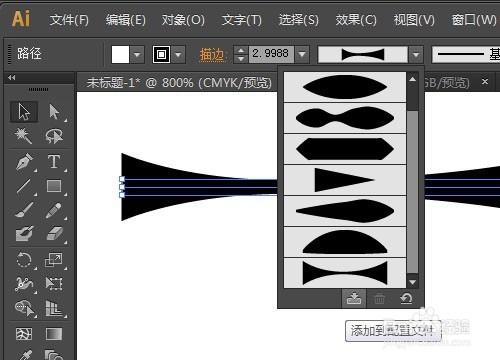
Task: Decrease stroke weight with down stepper
Action: [x=241, y=58]
